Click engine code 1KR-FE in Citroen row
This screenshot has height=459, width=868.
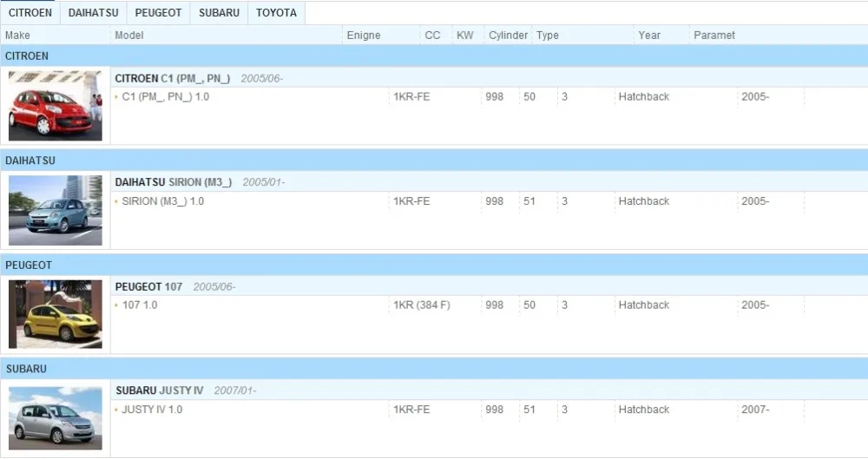(411, 97)
